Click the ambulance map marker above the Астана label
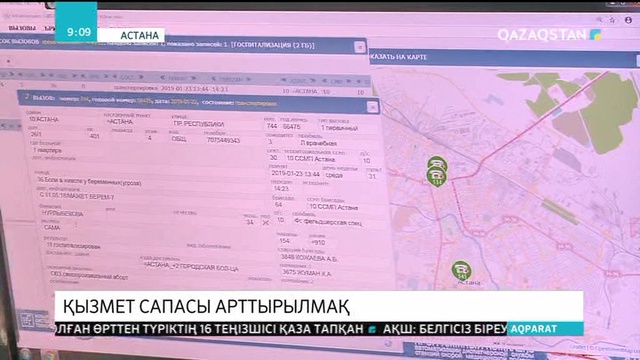This screenshot has height=360, width=640. point(461,271)
